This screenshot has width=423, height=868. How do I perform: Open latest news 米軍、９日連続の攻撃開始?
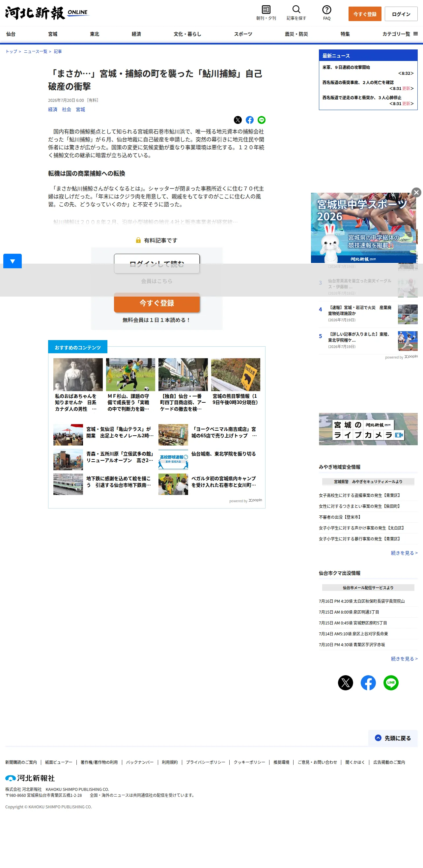[346, 68]
